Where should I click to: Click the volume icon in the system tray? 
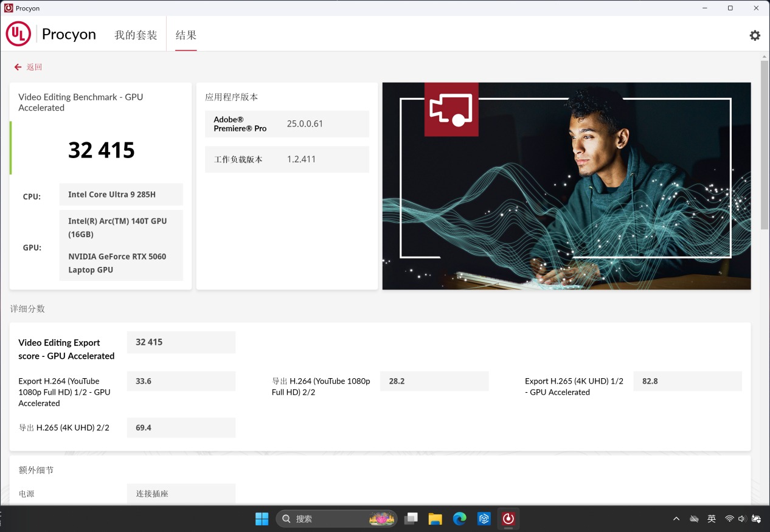click(x=741, y=519)
